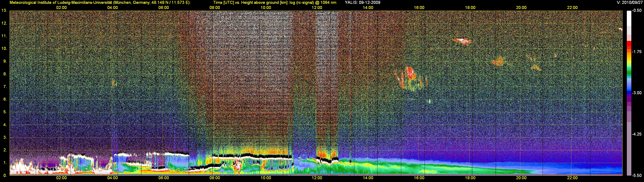Click the '12.' height axis label
The height and width of the screenshot is (182, 644).
[4, 23]
